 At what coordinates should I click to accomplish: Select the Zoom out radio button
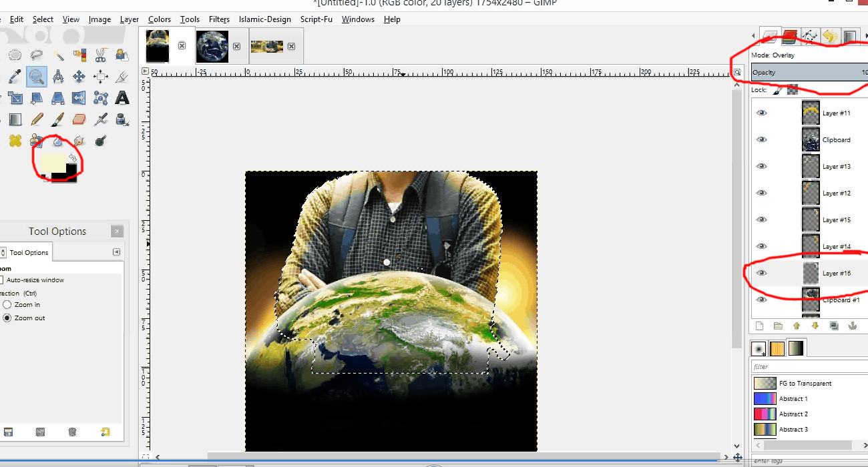pos(7,318)
